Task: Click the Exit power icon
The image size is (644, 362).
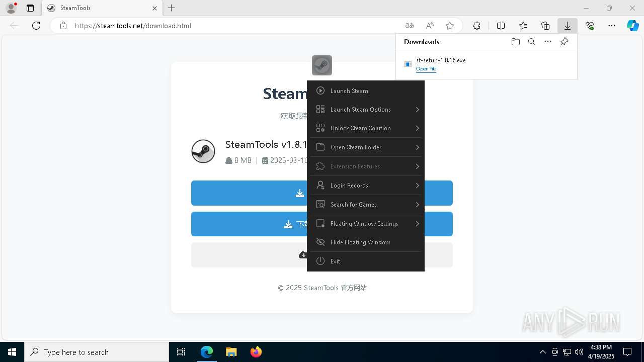Action: 320,261
